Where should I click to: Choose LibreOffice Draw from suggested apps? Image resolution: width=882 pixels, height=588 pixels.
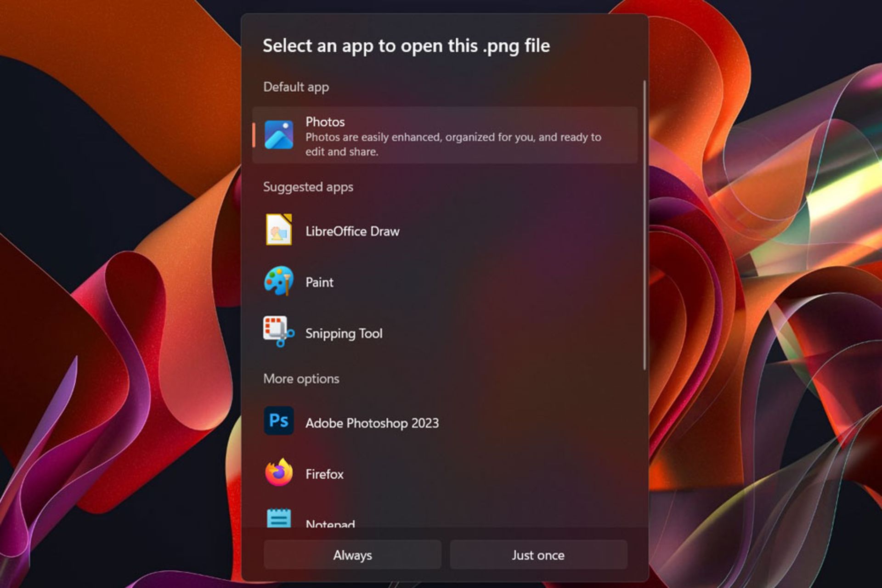coord(445,231)
